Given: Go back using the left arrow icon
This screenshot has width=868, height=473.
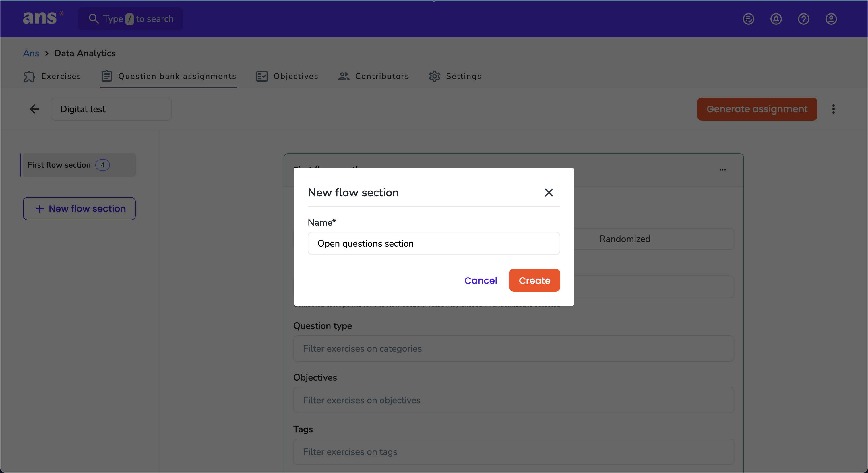Looking at the screenshot, I should [34, 109].
